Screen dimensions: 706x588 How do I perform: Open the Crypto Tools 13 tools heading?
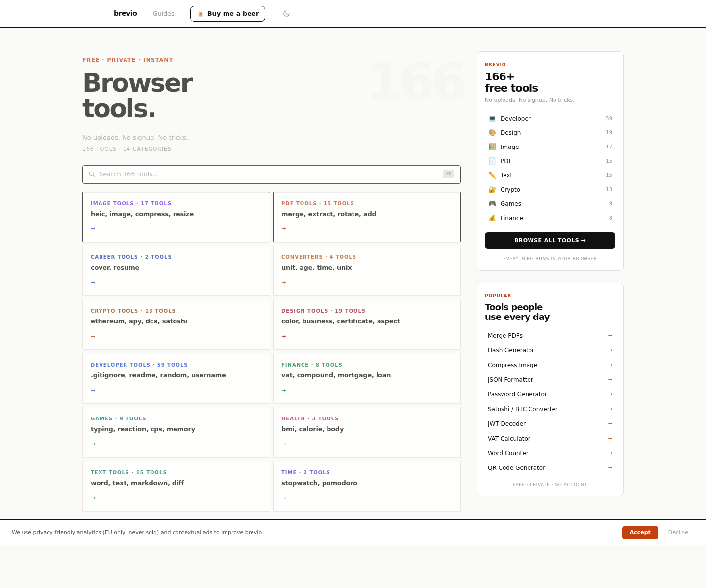(133, 311)
